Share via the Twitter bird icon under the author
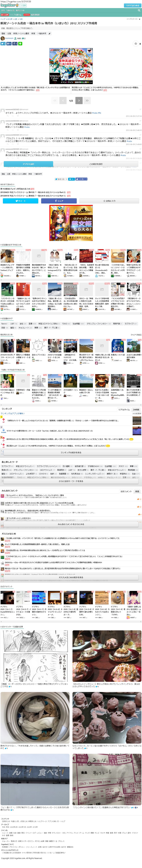 (3, 43)
